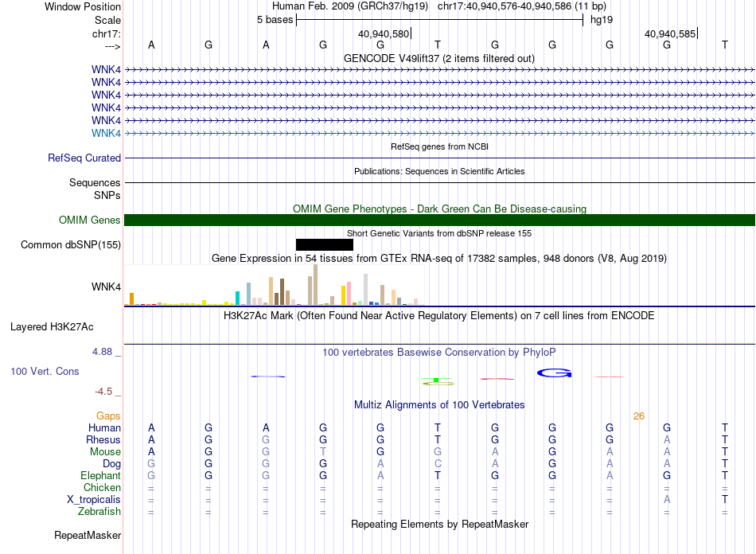The height and width of the screenshot is (554, 756).
Task: Click the 100 Vert. Cons label
Action: (x=45, y=371)
